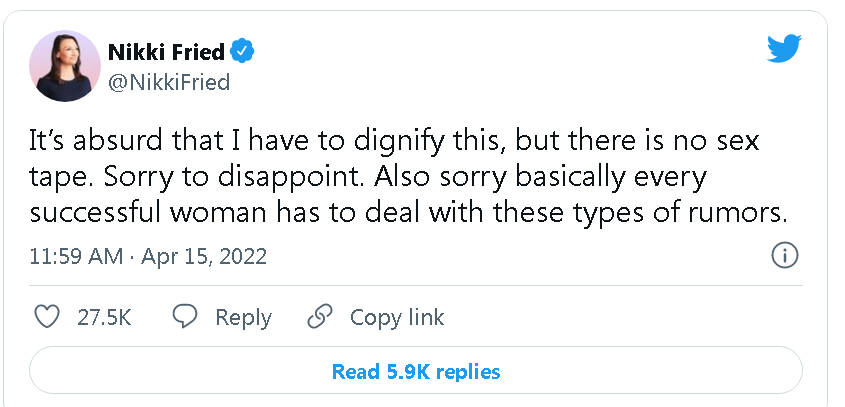Click tweet text starting "It's absurd"
Screen dimensions: 845x407
(x=408, y=177)
